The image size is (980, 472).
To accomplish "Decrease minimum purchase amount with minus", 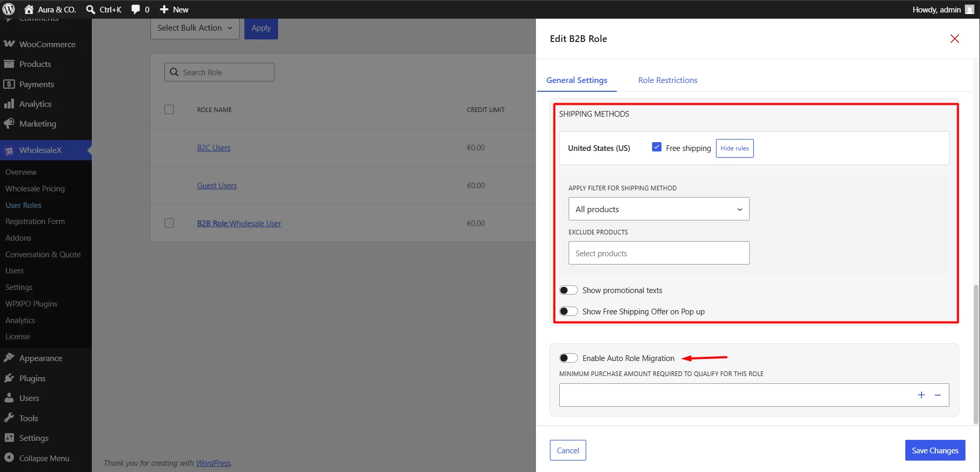I will tap(938, 395).
